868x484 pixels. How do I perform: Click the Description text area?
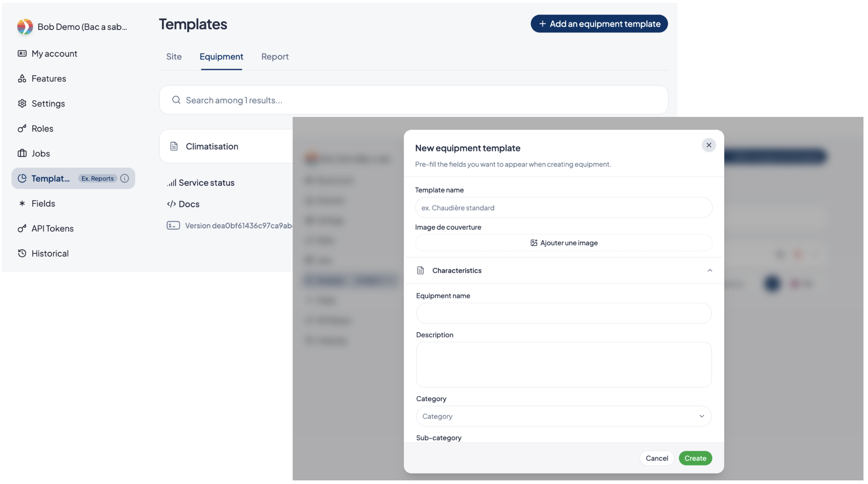(564, 365)
